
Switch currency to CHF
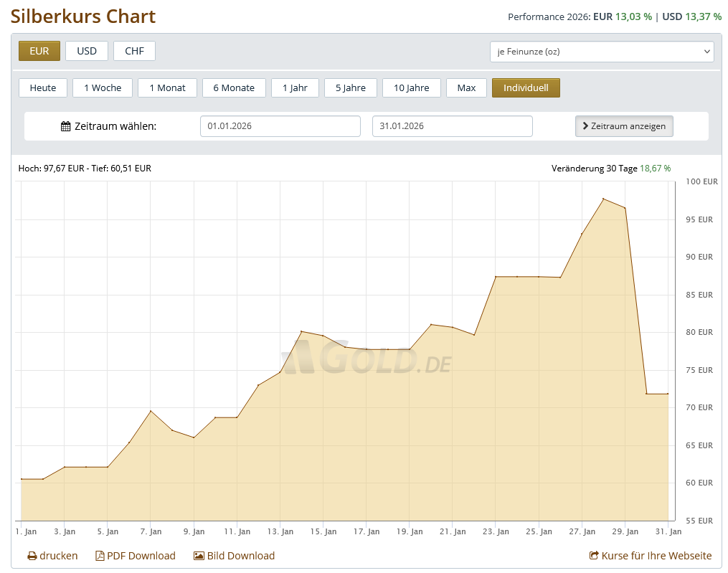tap(134, 51)
